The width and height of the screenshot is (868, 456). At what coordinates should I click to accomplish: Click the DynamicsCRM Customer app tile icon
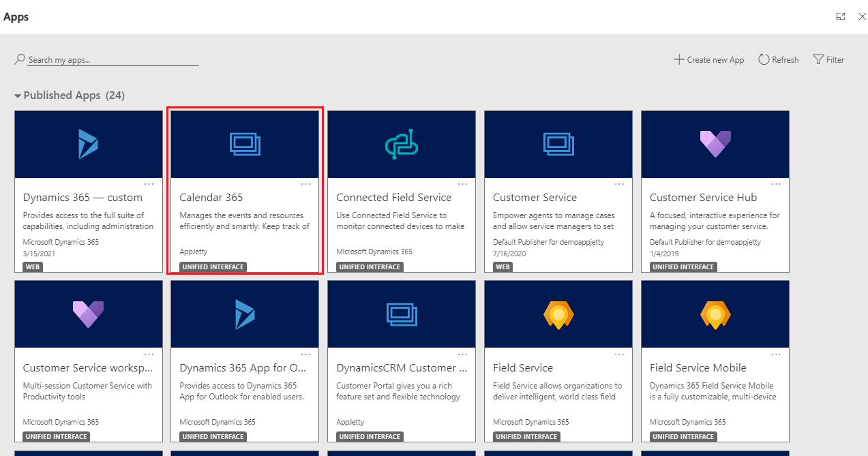[x=402, y=314]
